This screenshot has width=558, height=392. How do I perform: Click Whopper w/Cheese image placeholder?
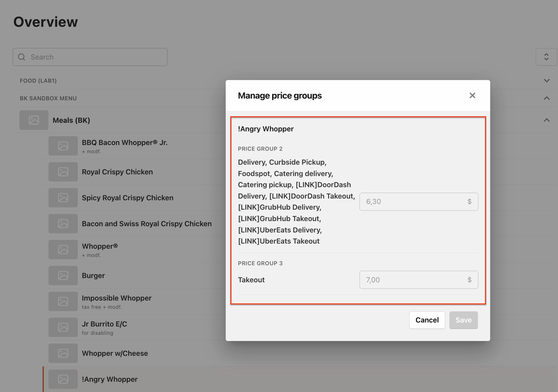(63, 353)
